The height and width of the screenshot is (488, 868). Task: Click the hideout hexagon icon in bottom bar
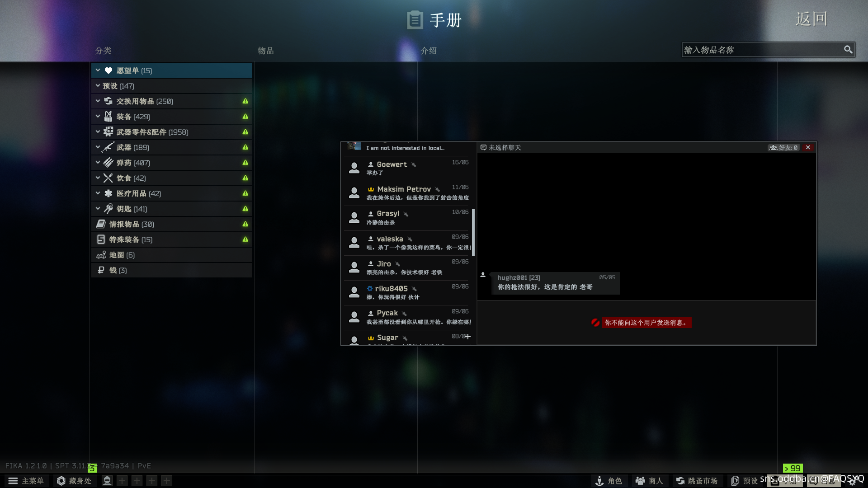coord(61,481)
